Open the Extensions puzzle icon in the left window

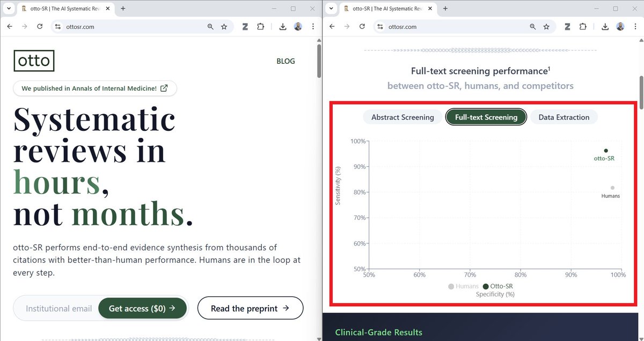(261, 27)
